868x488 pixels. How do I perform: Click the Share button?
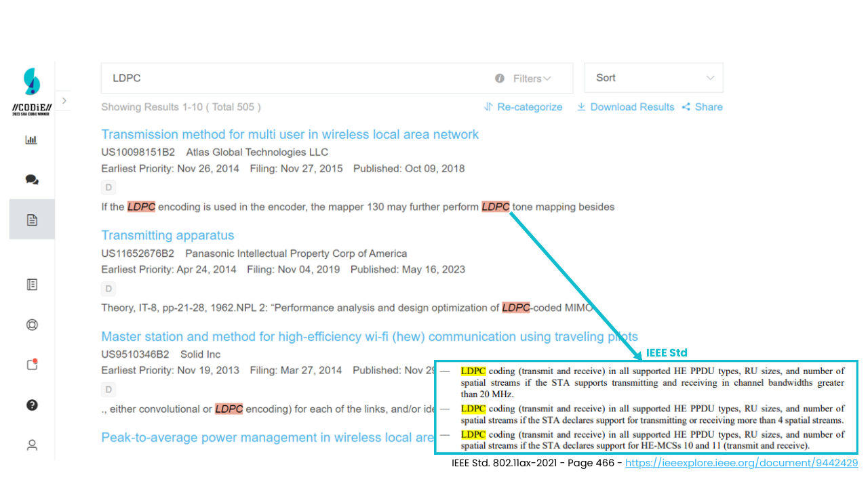(x=702, y=107)
